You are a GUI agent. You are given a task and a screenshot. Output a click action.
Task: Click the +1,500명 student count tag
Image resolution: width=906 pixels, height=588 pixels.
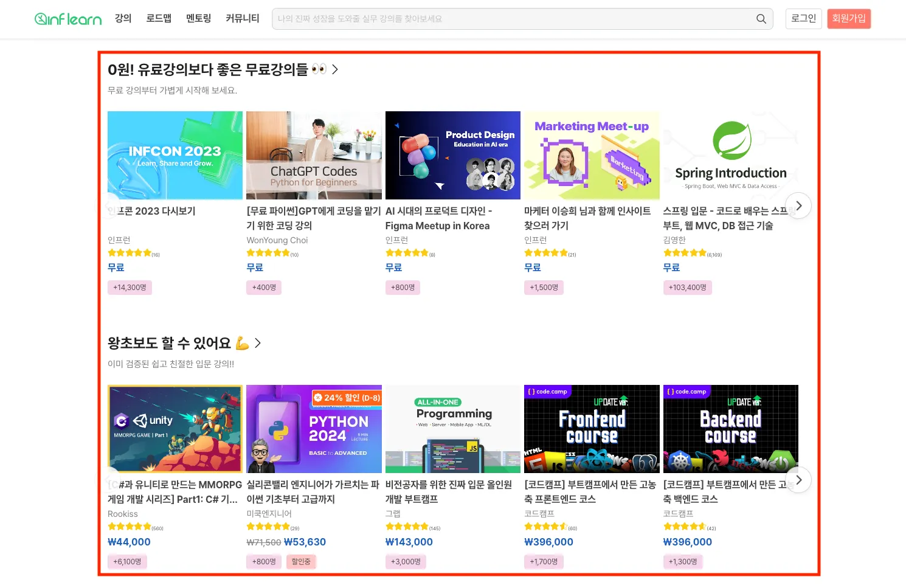(x=544, y=288)
